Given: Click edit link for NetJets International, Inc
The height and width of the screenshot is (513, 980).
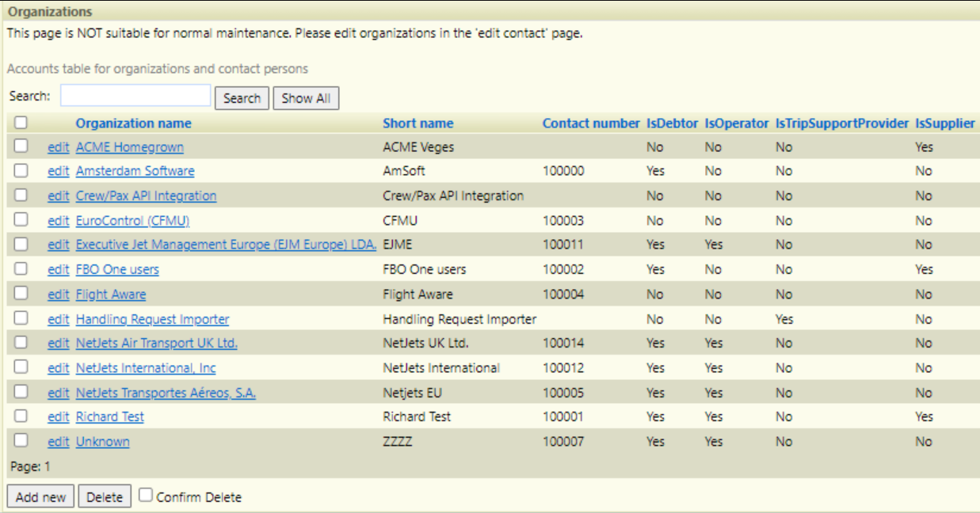Looking at the screenshot, I should (x=59, y=368).
